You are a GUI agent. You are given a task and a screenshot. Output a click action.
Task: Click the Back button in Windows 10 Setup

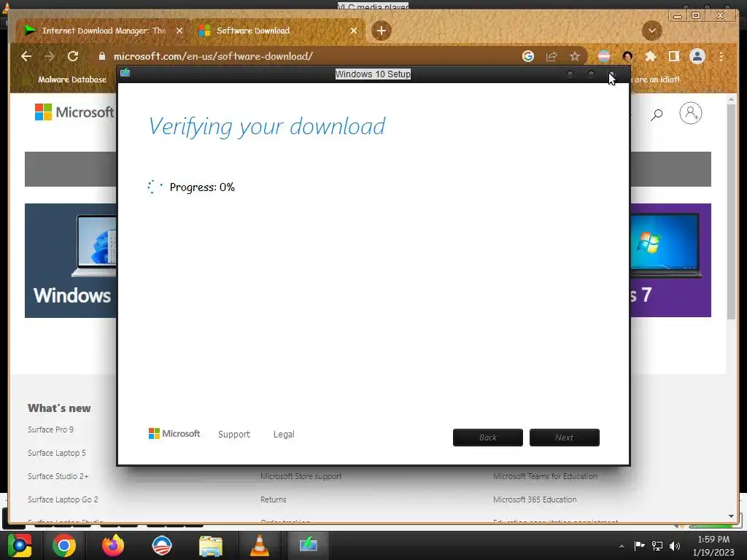tap(488, 437)
